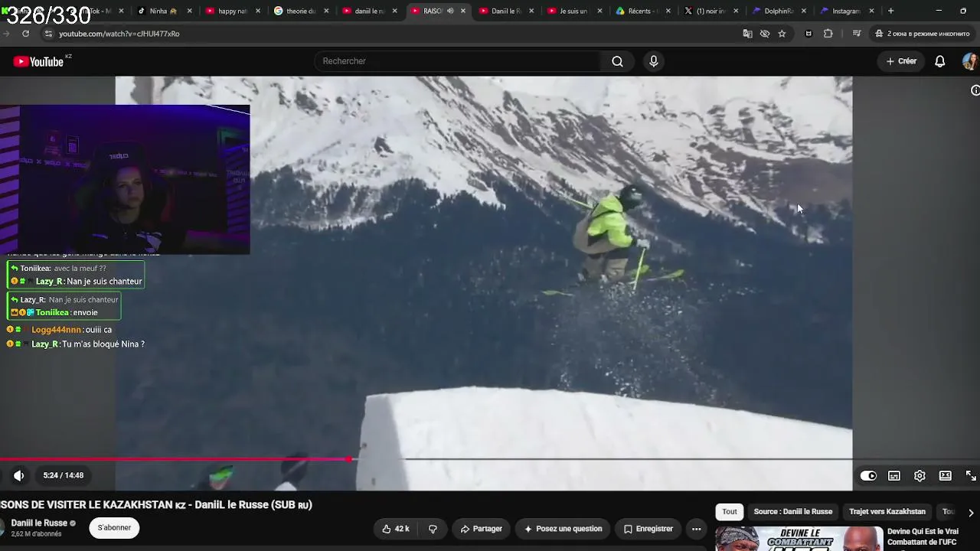The width and height of the screenshot is (980, 551).
Task: Switch to the happy nation tab
Action: pos(231,11)
